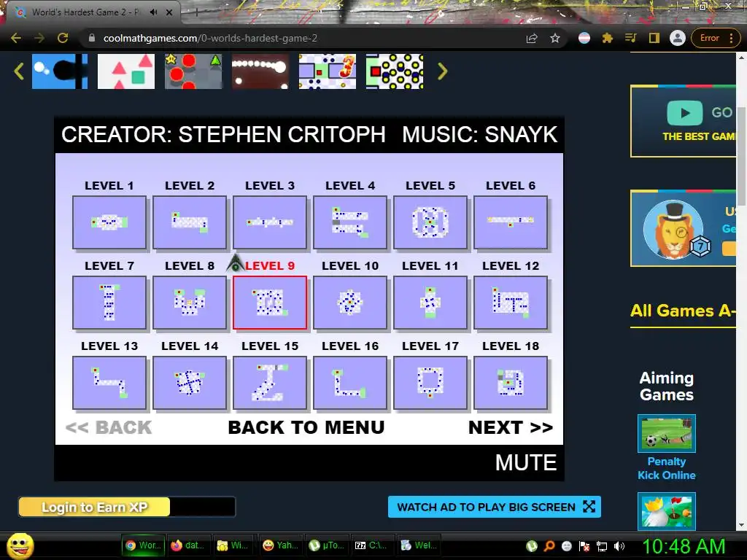Open Penalty Kick Online text link

(x=667, y=468)
